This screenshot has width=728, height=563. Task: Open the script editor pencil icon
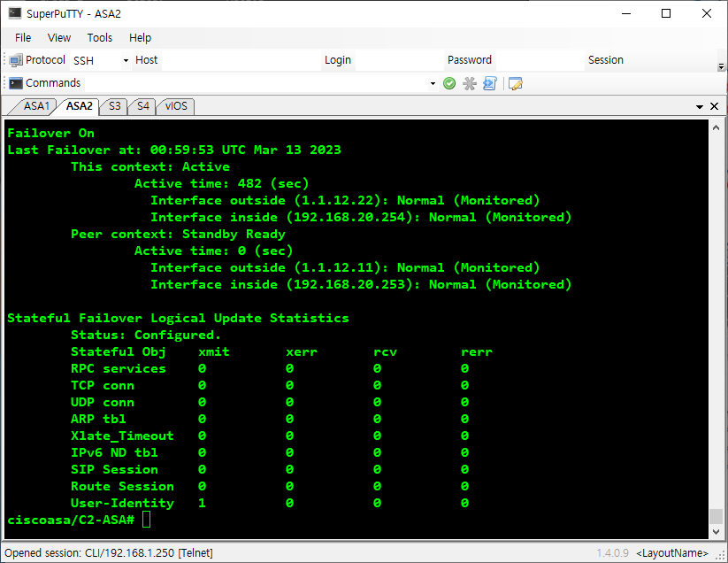point(516,83)
